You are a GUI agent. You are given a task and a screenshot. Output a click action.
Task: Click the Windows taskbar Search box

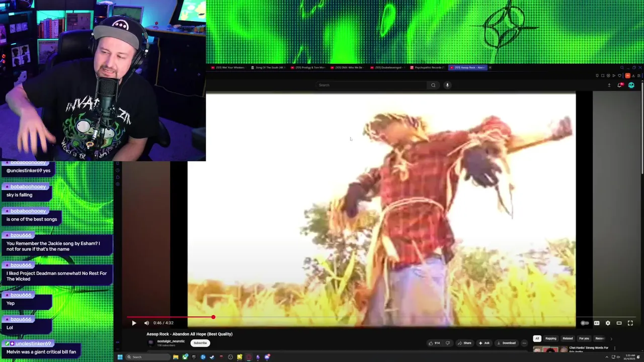[148, 357]
